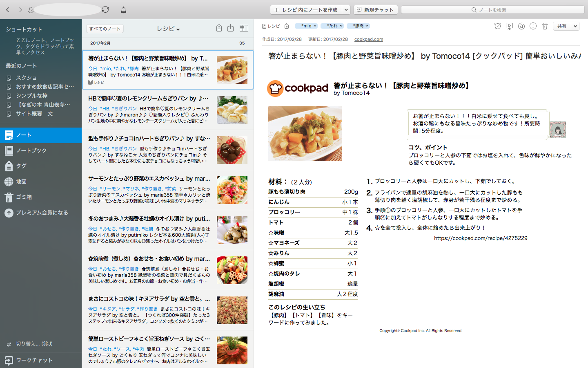Click プレミアム会員になる upgrade item
The width and height of the screenshot is (588, 368).
pos(41,213)
